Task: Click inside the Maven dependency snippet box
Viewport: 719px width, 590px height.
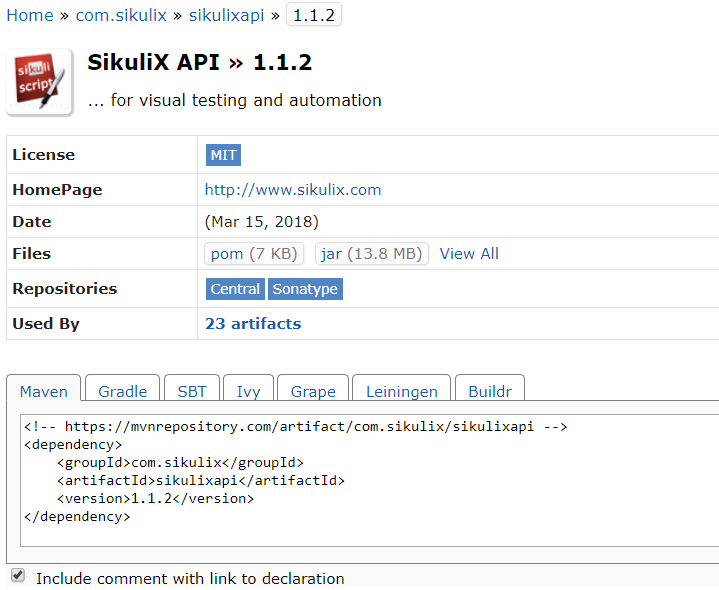Action: 369,481
